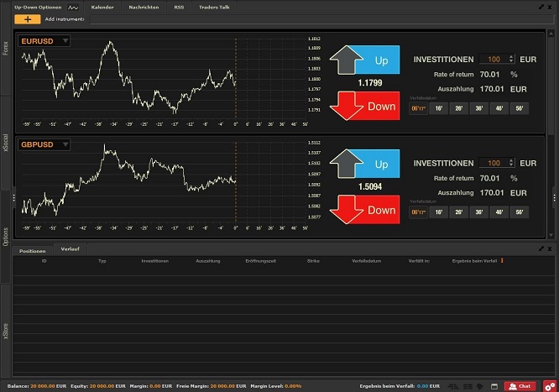The height and width of the screenshot is (392, 559).
Task: Click the Auszahlung column header in positions table
Action: click(208, 261)
